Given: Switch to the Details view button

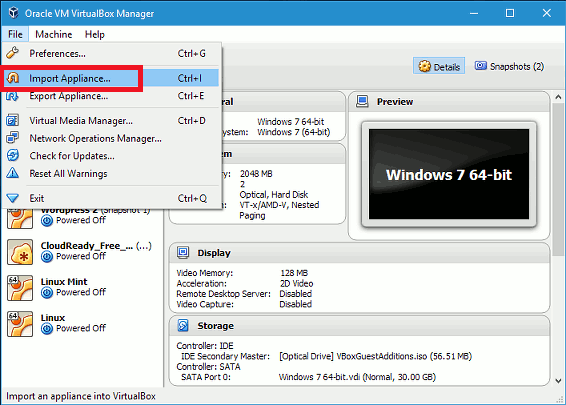Looking at the screenshot, I should (x=439, y=66).
